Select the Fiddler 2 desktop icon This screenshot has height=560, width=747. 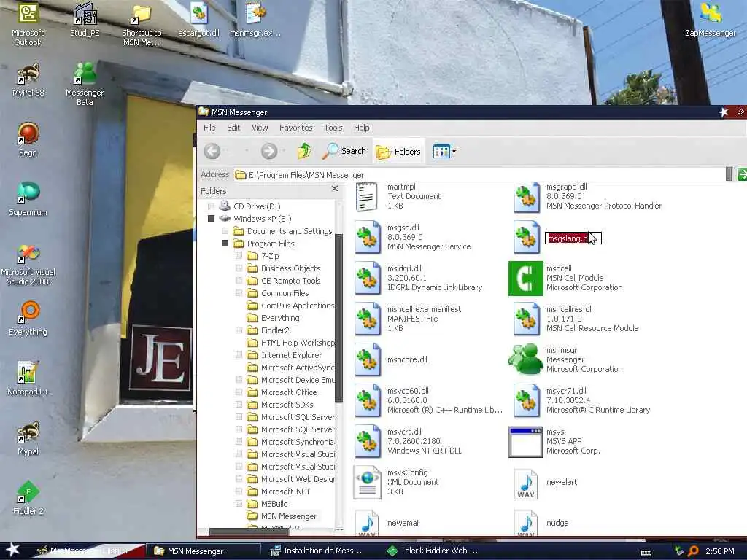pos(28,498)
